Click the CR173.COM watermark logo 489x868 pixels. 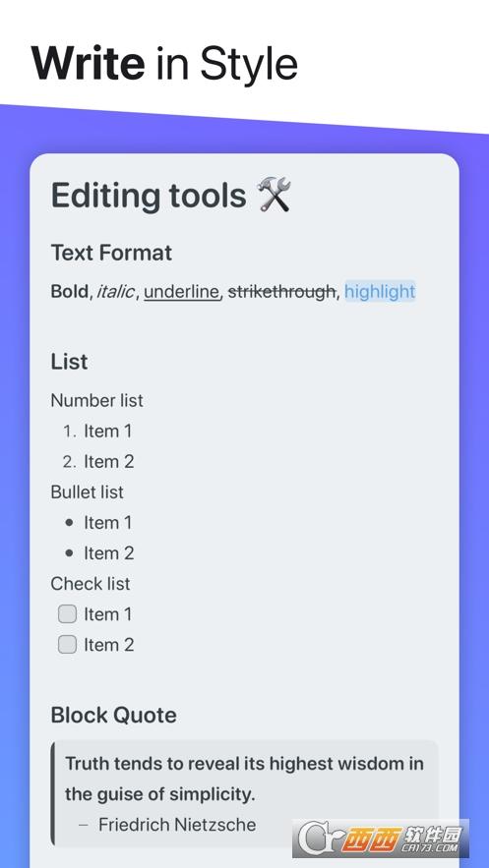(x=381, y=839)
